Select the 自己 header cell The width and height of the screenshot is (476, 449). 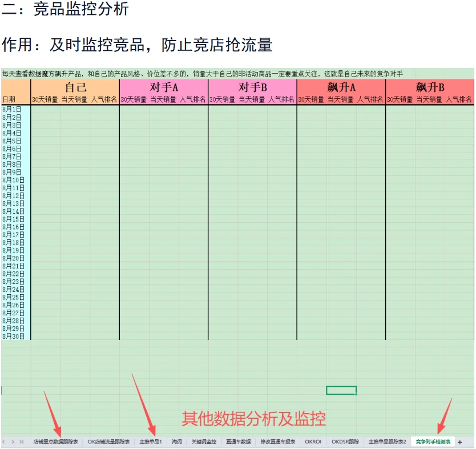pyautogui.click(x=75, y=87)
